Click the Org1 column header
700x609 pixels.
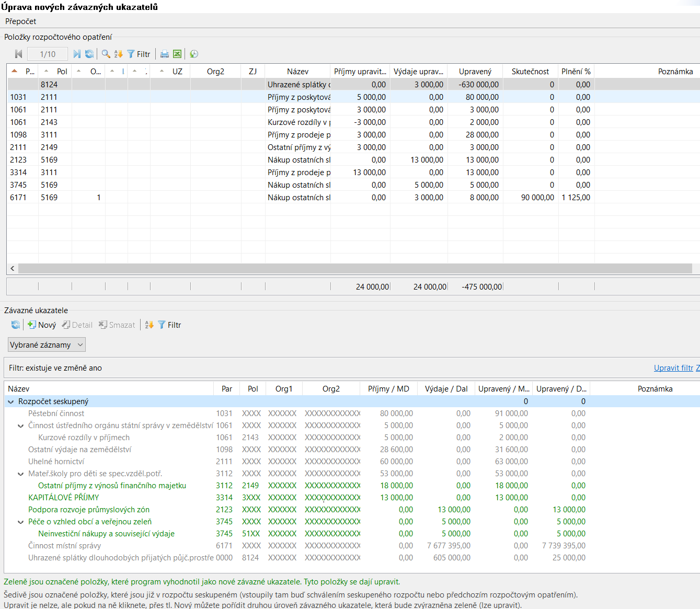(284, 388)
